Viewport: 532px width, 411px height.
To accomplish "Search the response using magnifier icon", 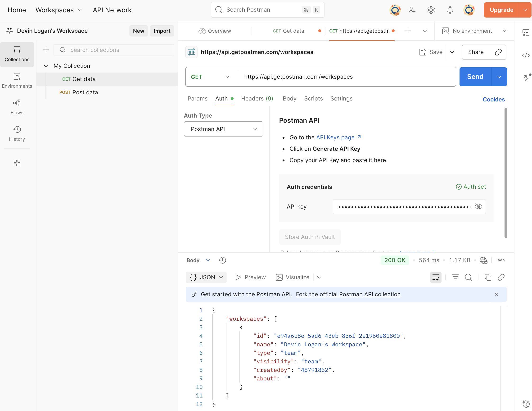I will pos(468,277).
